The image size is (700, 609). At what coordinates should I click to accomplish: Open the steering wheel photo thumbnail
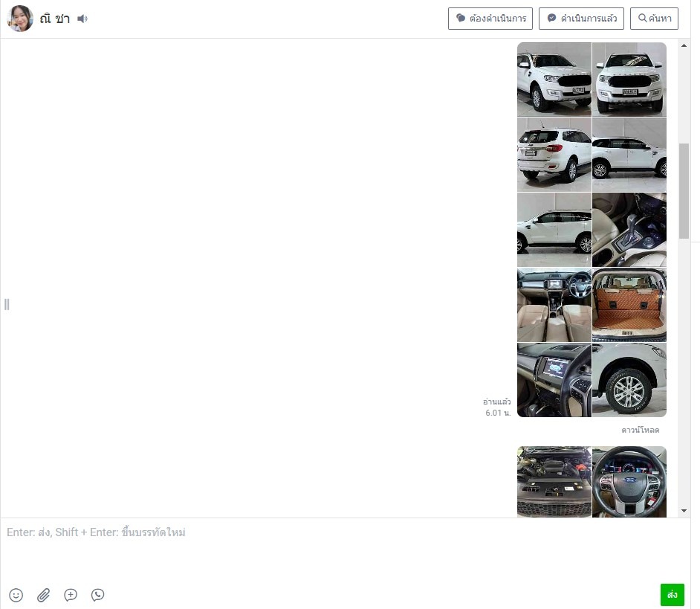[629, 482]
